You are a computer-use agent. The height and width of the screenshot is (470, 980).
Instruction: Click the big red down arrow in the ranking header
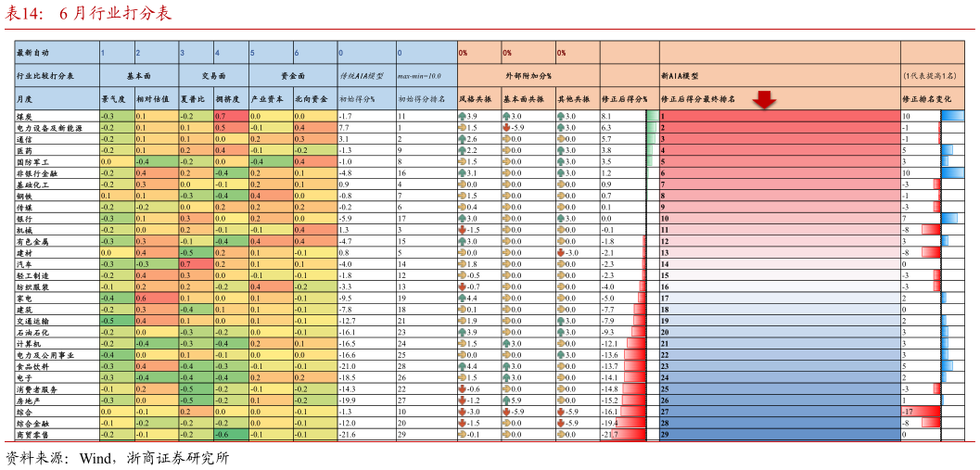(x=764, y=99)
